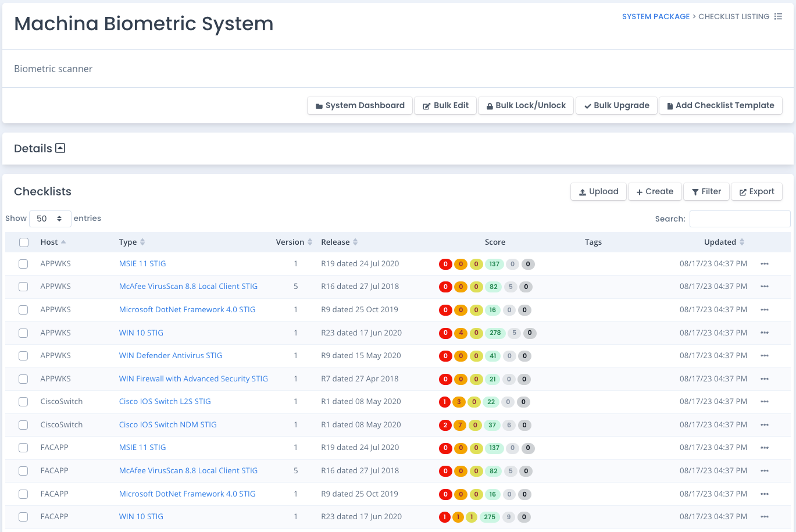Check the select-all checkbox in the table header
This screenshot has height=532, width=796.
pos(24,242)
